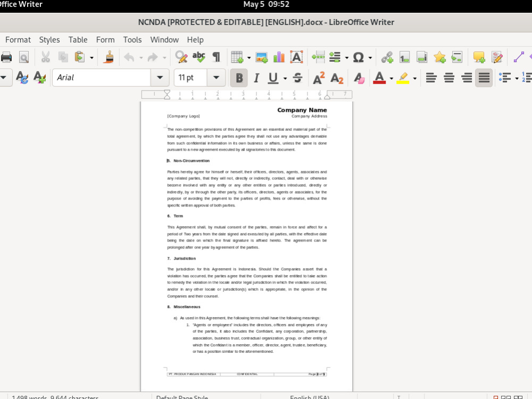
Task: Click New Style from Selection icon
Action: pyautogui.click(x=40, y=78)
